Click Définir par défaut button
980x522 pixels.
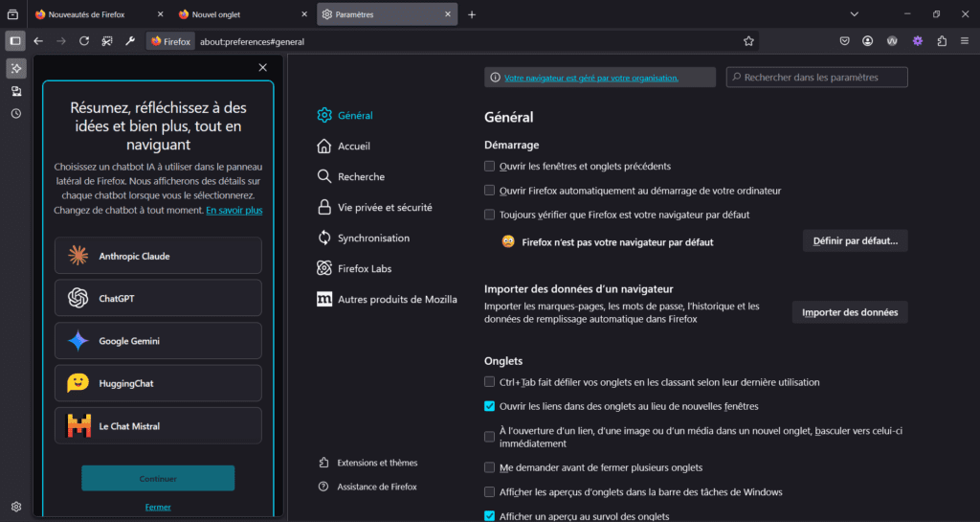[855, 240]
